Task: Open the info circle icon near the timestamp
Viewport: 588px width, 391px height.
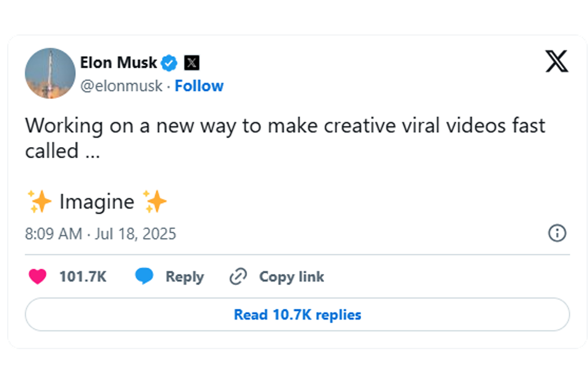Action: tap(557, 233)
